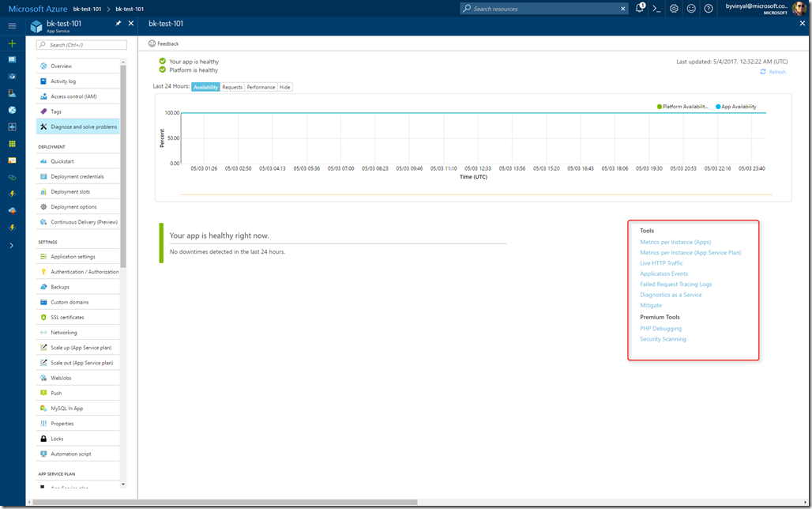Click the feedback smiley icon in header
812x509 pixels.
pyautogui.click(x=691, y=8)
